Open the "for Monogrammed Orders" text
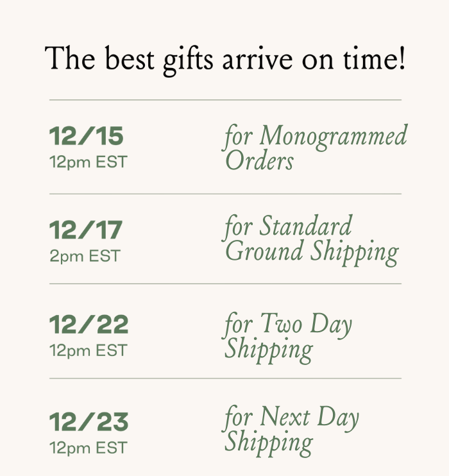Screen dimensions: 449x476 click(x=315, y=148)
